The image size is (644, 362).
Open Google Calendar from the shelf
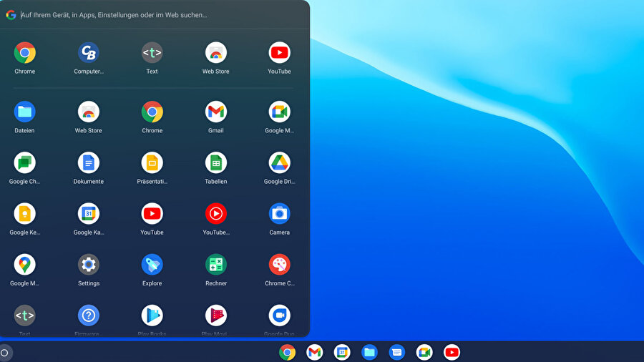342,352
